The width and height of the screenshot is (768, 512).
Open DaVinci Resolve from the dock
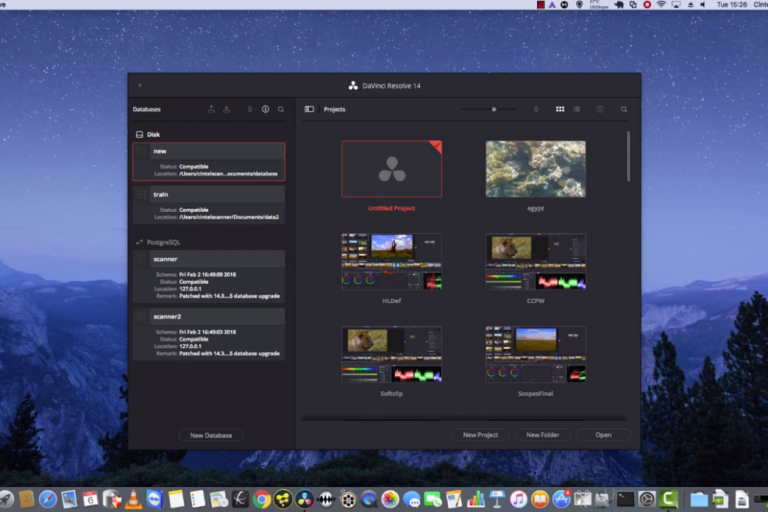[305, 499]
